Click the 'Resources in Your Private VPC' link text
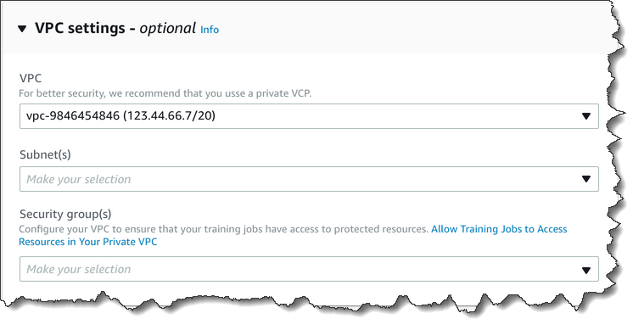The image size is (644, 330). coord(88,242)
